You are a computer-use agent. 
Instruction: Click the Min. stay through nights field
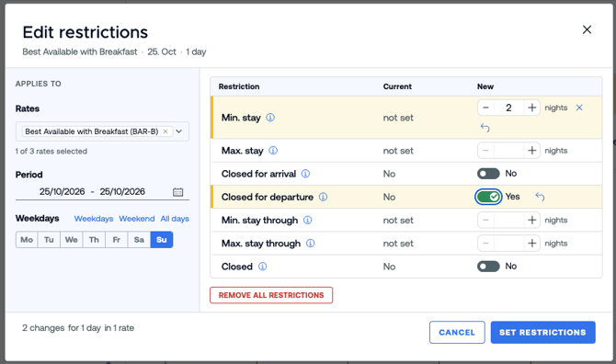508,220
